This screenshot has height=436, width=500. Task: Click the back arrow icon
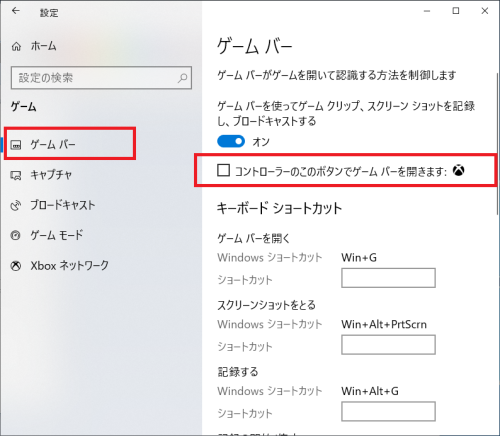tap(16, 11)
